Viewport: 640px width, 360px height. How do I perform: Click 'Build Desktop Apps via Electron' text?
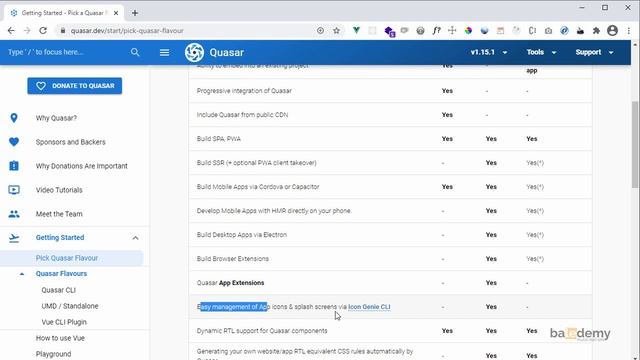[x=242, y=235]
